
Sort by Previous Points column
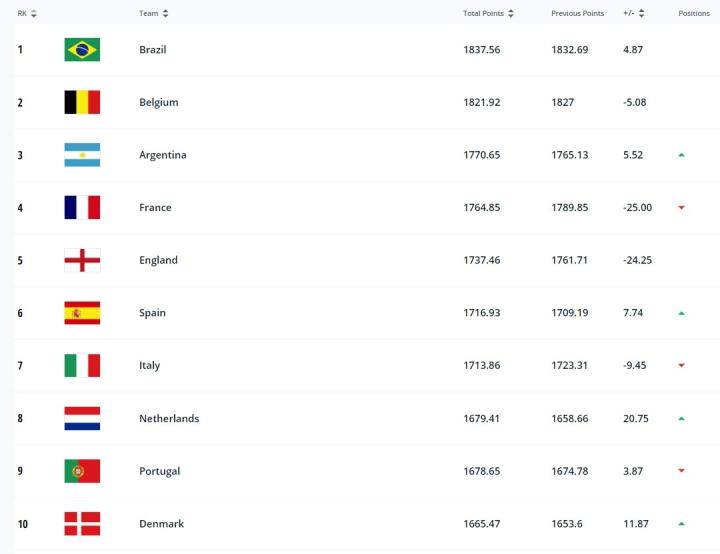pyautogui.click(x=577, y=14)
